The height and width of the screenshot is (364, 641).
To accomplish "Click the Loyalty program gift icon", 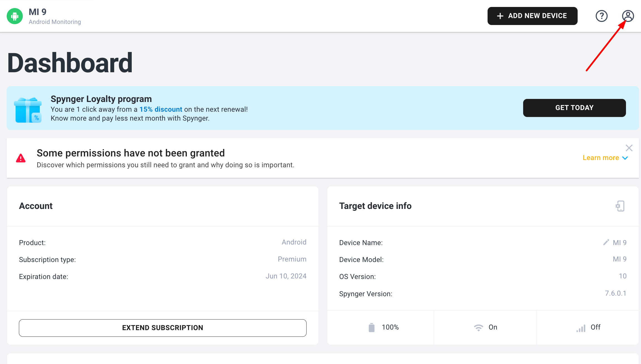I will [28, 110].
